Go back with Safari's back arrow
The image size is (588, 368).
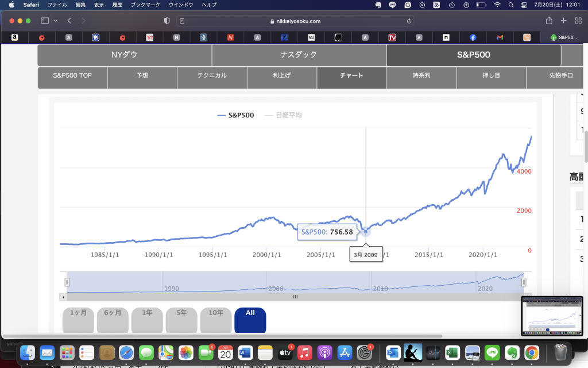69,21
